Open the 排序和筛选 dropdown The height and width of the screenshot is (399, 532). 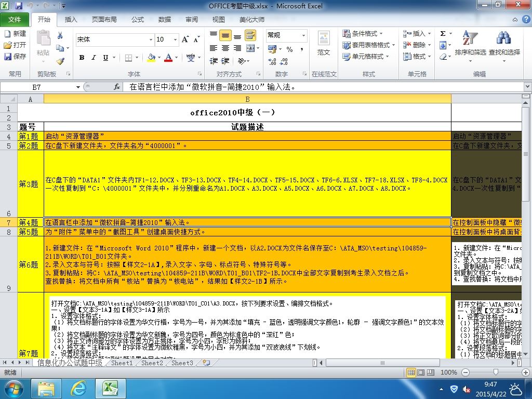[x=470, y=47]
